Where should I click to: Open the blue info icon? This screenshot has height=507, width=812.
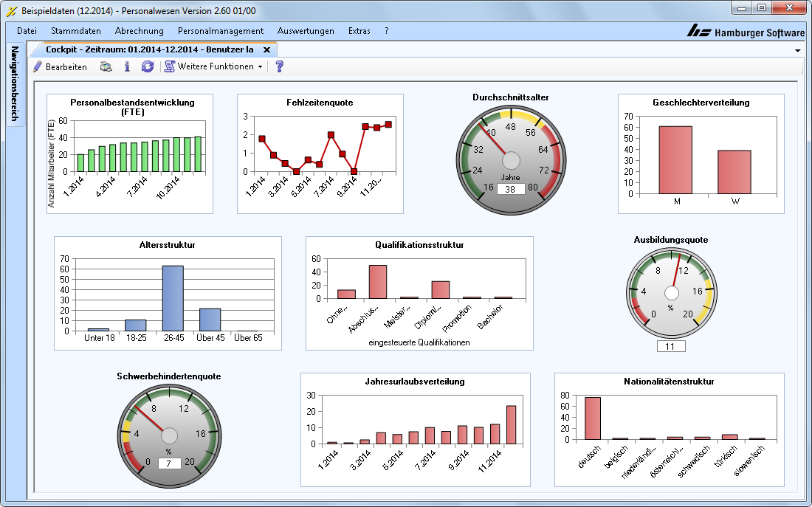[127, 67]
